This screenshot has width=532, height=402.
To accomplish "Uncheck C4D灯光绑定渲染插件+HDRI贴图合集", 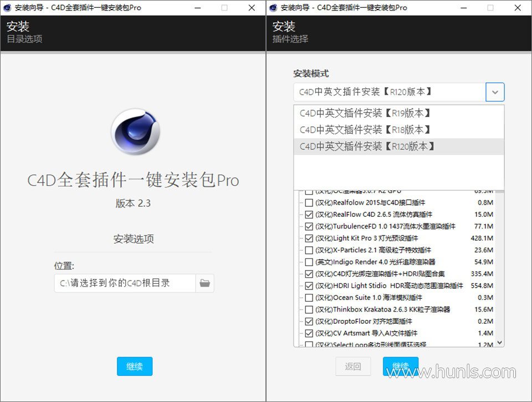I will click(309, 274).
